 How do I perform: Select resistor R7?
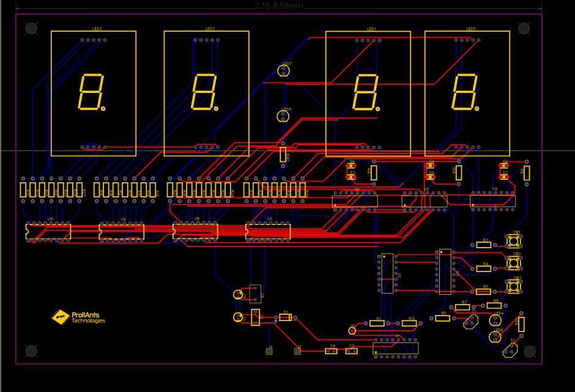tap(462, 307)
